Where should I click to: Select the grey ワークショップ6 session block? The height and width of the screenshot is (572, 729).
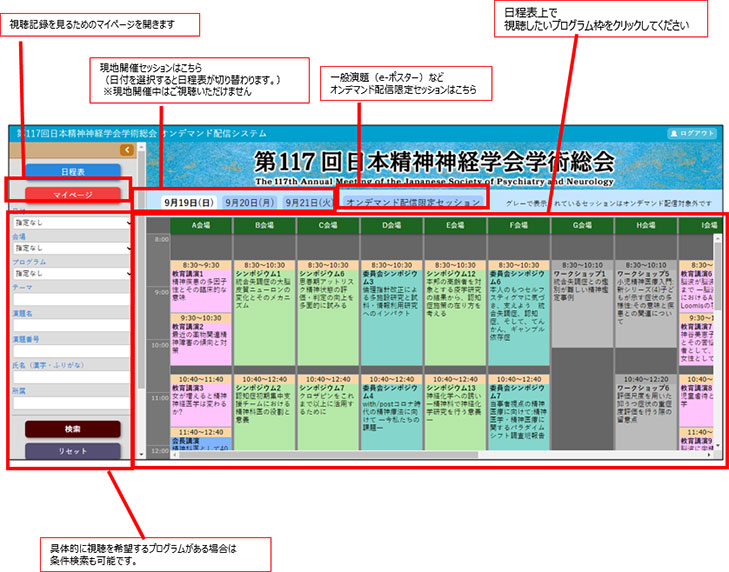tap(646, 412)
